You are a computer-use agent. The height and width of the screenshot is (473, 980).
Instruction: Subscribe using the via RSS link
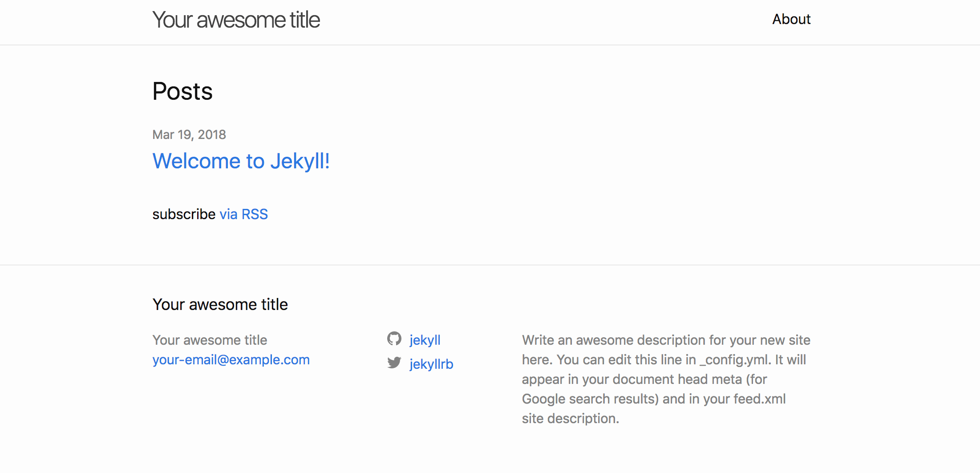243,214
